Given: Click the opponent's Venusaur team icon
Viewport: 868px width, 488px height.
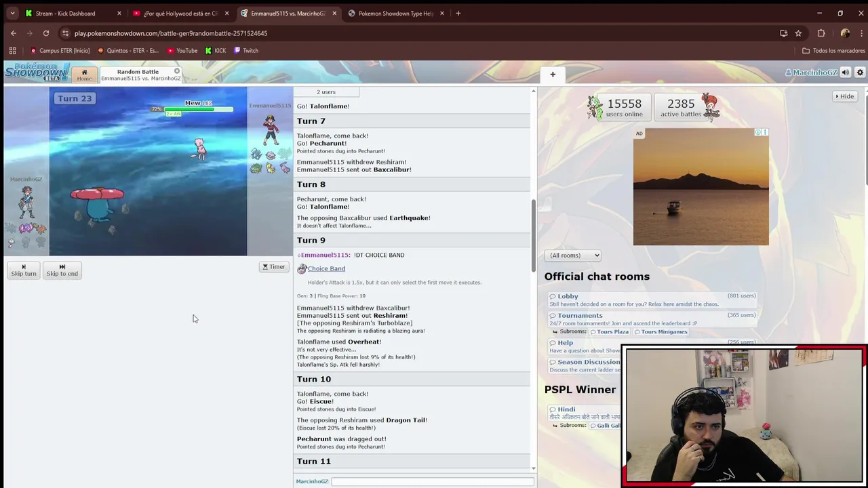Looking at the screenshot, I should 256,168.
